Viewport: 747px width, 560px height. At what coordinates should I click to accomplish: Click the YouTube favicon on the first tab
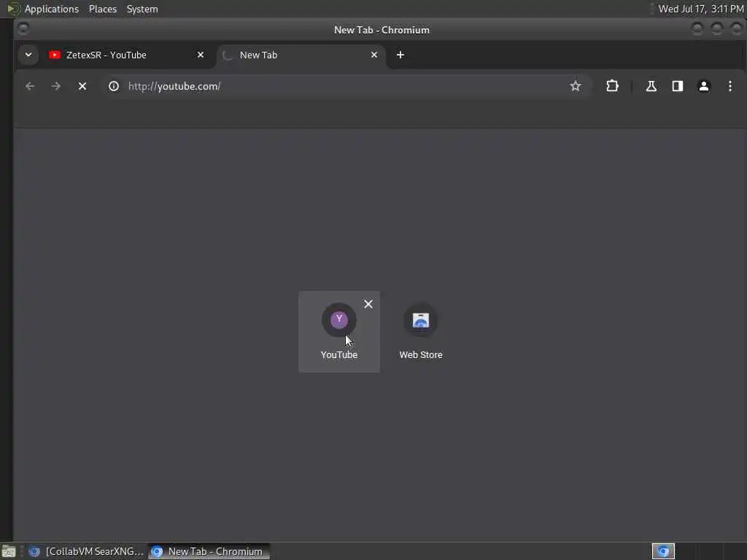click(x=54, y=55)
